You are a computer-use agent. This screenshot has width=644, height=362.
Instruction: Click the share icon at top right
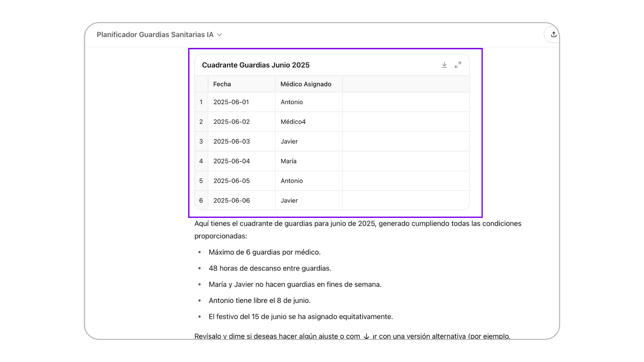553,35
